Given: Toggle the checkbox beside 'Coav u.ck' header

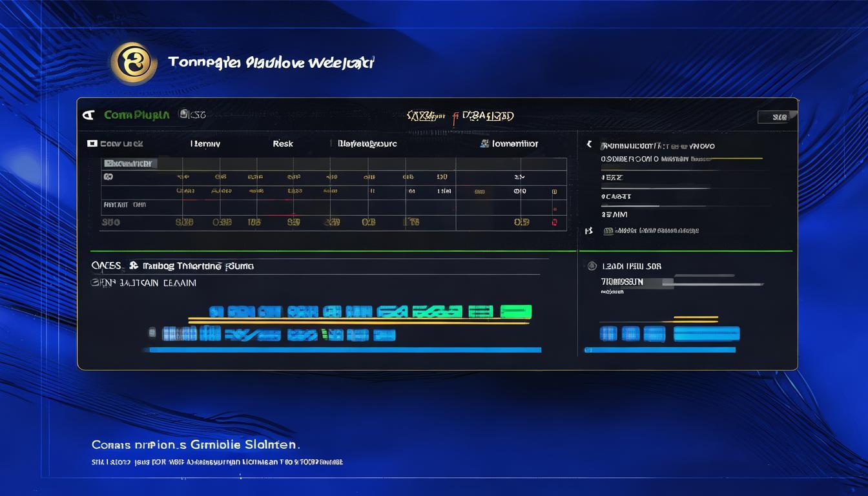Looking at the screenshot, I should point(92,143).
